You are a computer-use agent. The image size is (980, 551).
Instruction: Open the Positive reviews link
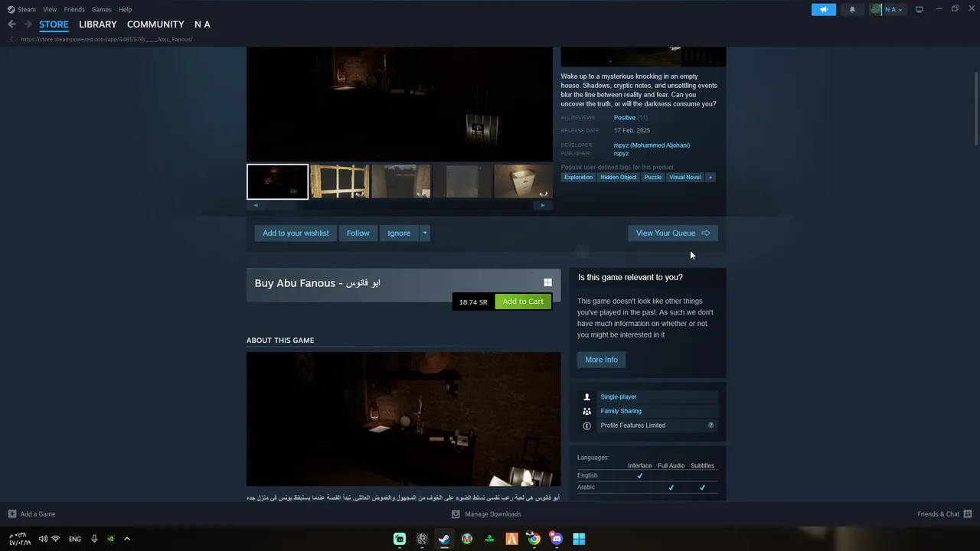pyautogui.click(x=625, y=118)
